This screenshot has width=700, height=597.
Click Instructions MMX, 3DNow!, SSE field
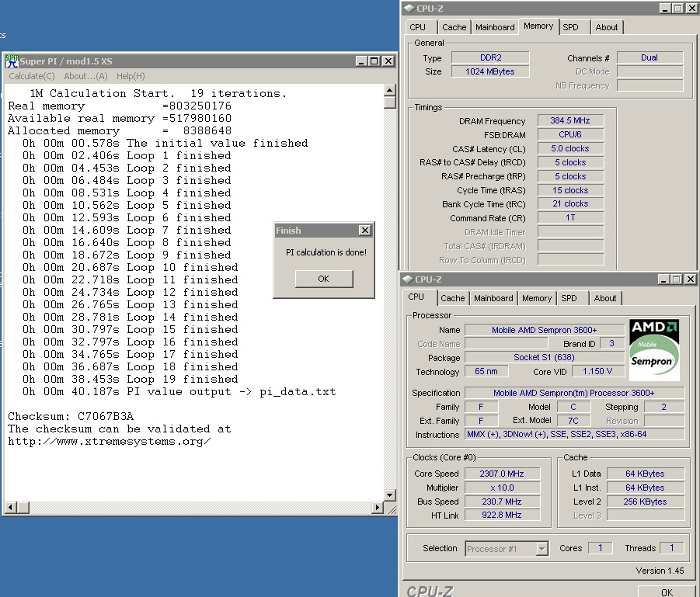(575, 434)
